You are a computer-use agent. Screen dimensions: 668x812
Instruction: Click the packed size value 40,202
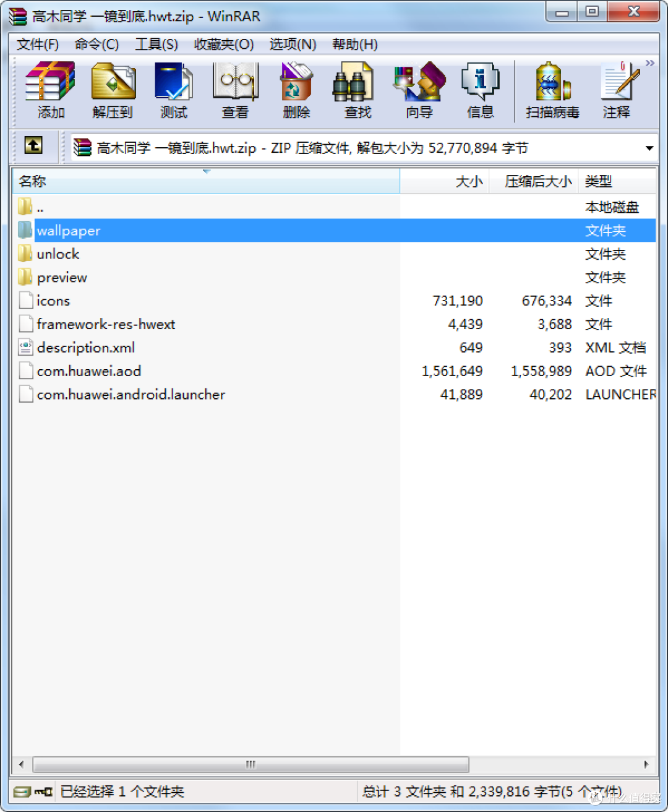pyautogui.click(x=550, y=395)
